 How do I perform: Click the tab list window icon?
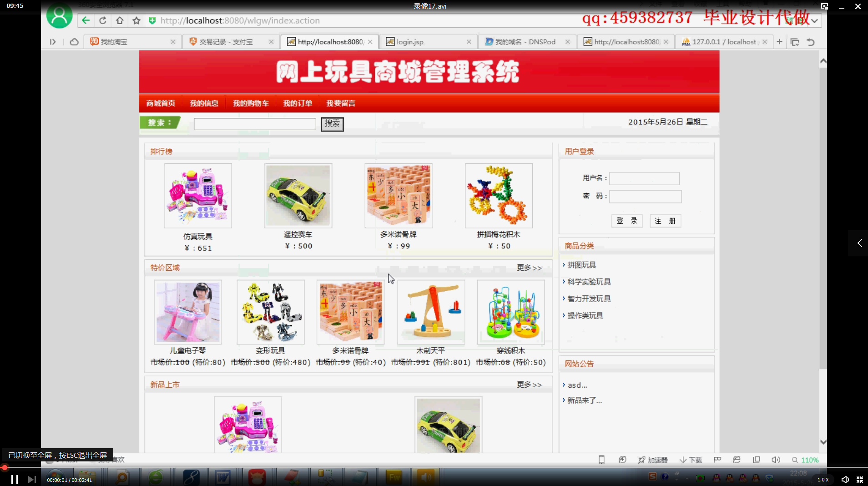click(795, 42)
